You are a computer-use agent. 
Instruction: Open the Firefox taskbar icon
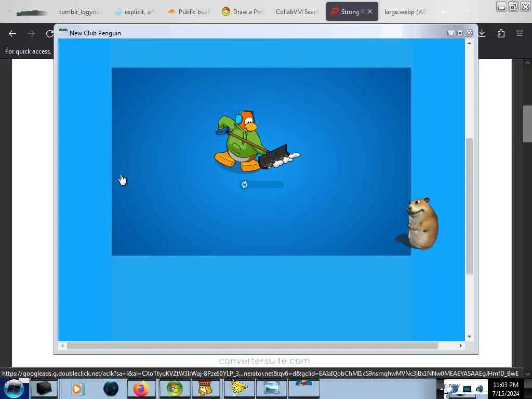click(141, 389)
